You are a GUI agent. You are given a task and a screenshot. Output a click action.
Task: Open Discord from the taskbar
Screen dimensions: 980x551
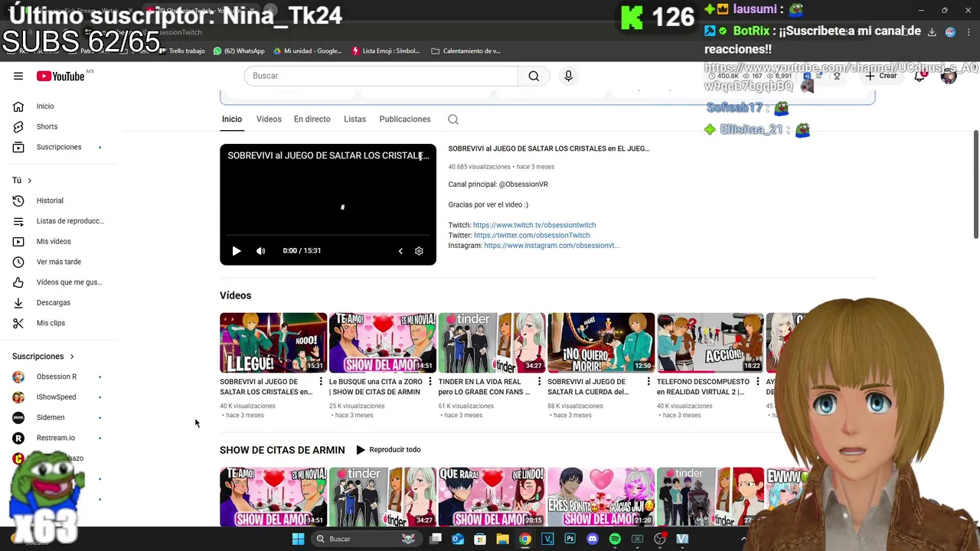point(592,539)
